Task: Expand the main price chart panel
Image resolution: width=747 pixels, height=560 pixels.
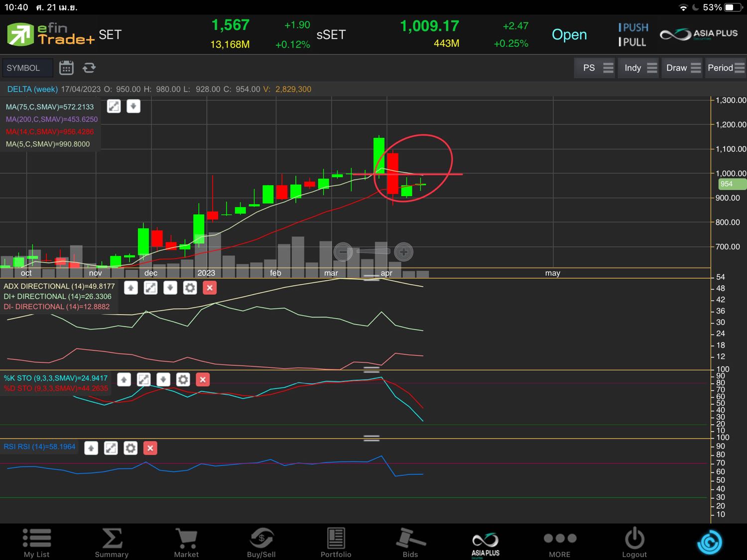Action: pyautogui.click(x=114, y=106)
